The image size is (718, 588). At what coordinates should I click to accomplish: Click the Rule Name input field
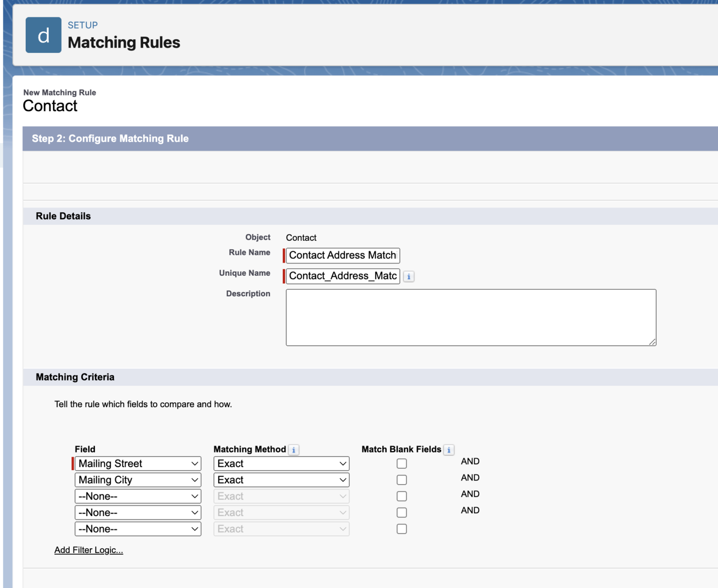point(343,256)
